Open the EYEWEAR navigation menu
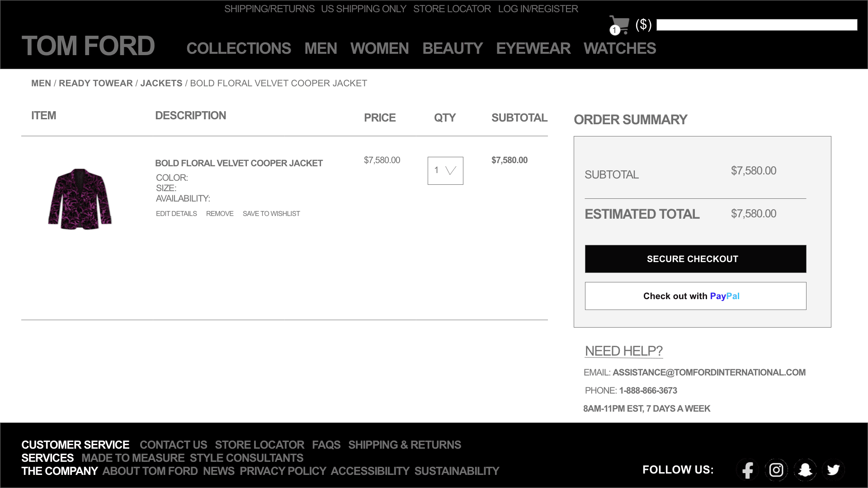This screenshot has width=868, height=488. (x=533, y=48)
